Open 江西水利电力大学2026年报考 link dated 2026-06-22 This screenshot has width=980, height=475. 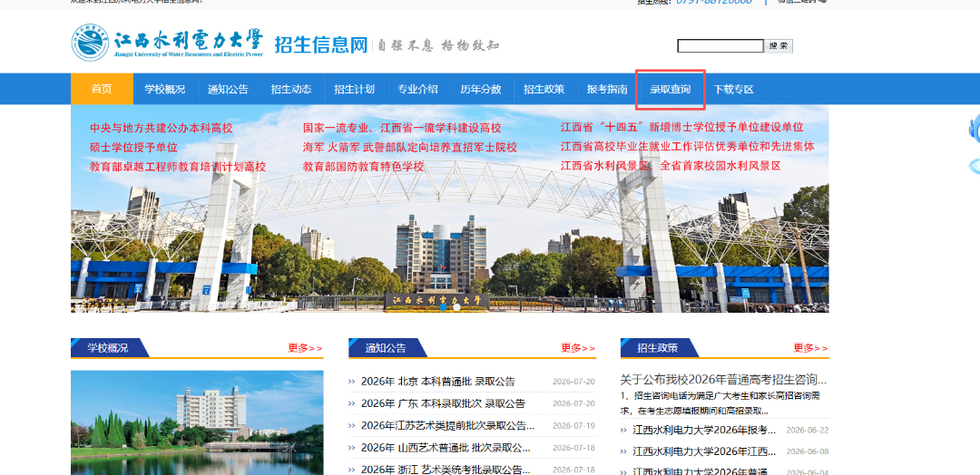pos(704,430)
